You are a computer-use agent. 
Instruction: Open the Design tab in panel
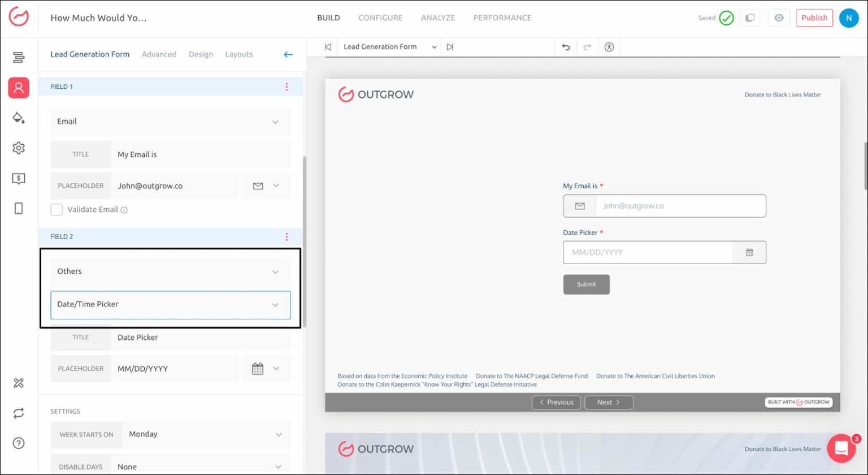(201, 55)
